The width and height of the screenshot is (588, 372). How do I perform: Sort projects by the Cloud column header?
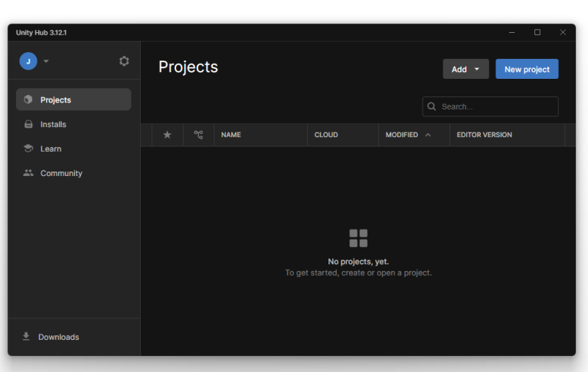326,135
